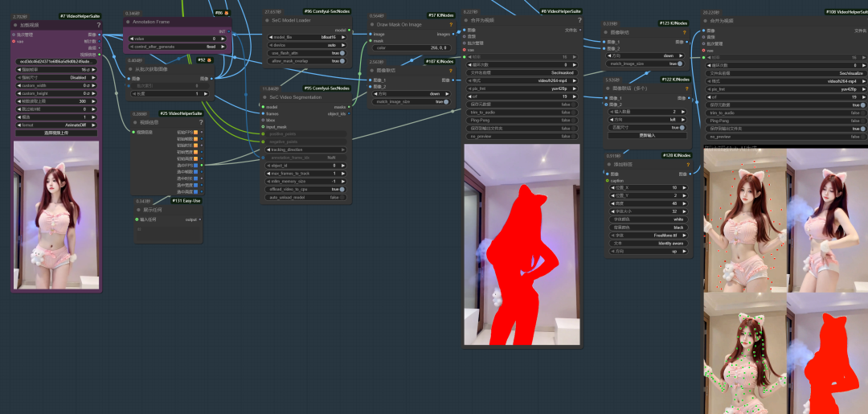Open the 字体 FreeMono.ttf combo

[649, 236]
